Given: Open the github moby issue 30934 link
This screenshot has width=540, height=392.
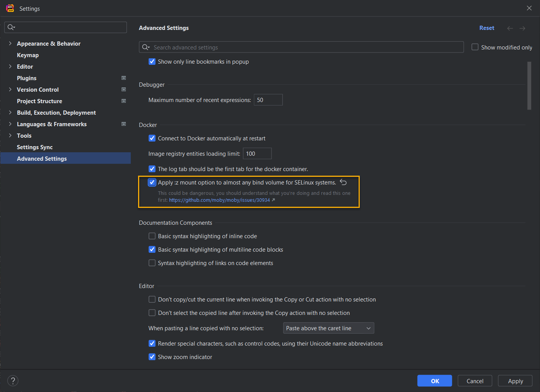Looking at the screenshot, I should (219, 200).
